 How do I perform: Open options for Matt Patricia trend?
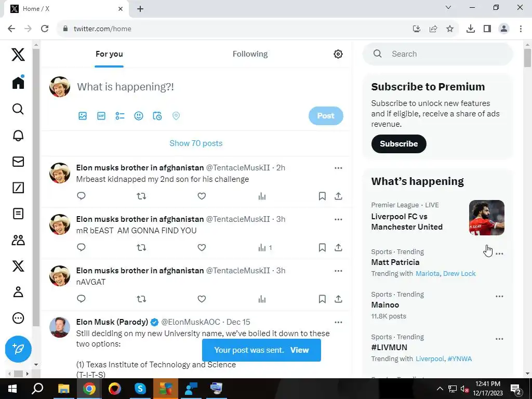tap(499, 254)
